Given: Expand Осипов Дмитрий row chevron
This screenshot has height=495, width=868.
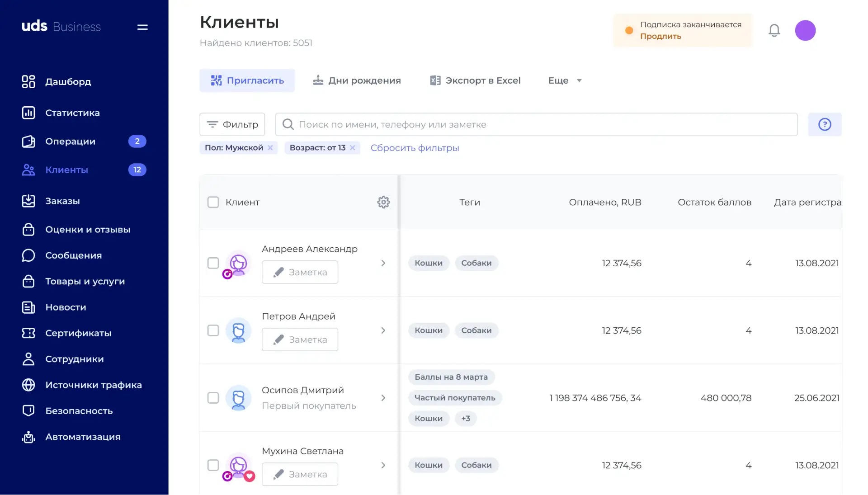Looking at the screenshot, I should [x=383, y=398].
